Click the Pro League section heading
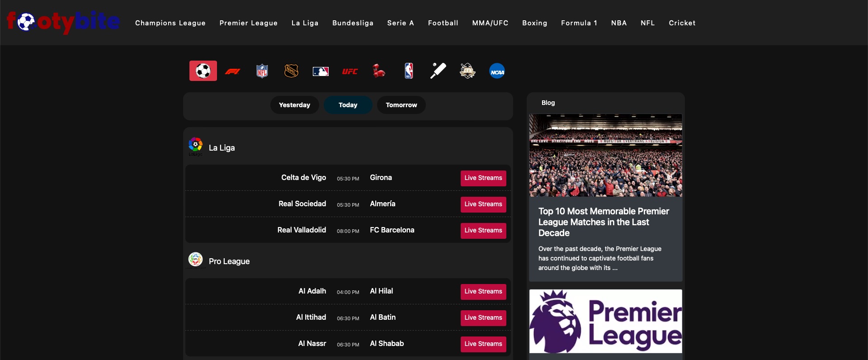868x360 pixels. coord(229,261)
